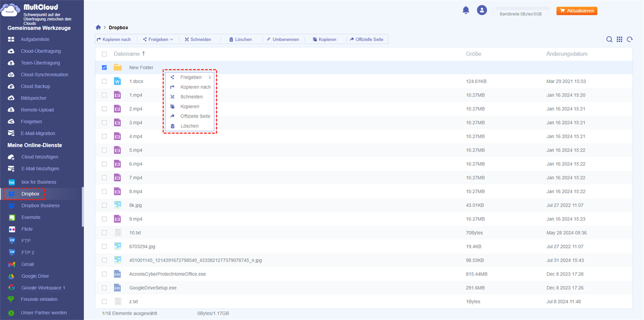Click Kopieren toolbar button
This screenshot has height=320, width=644.
click(x=324, y=39)
